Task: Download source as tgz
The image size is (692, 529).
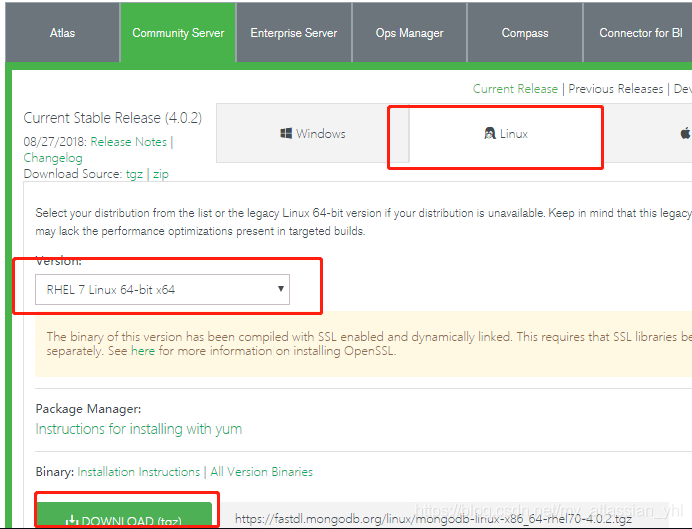Action: (x=134, y=174)
